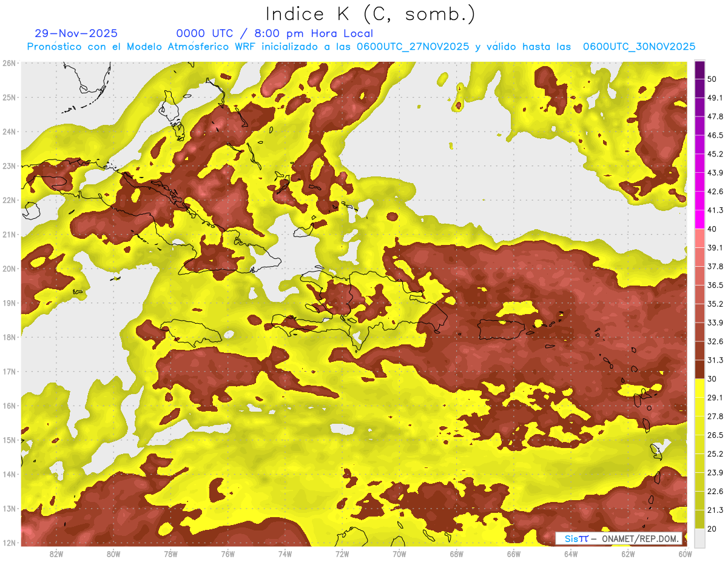Select the date text '29-Nov-2025'
The image size is (728, 562).
pos(76,33)
